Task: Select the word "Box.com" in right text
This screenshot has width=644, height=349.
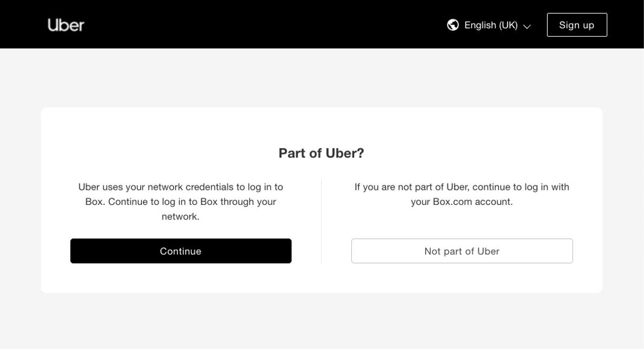Action: click(x=452, y=202)
